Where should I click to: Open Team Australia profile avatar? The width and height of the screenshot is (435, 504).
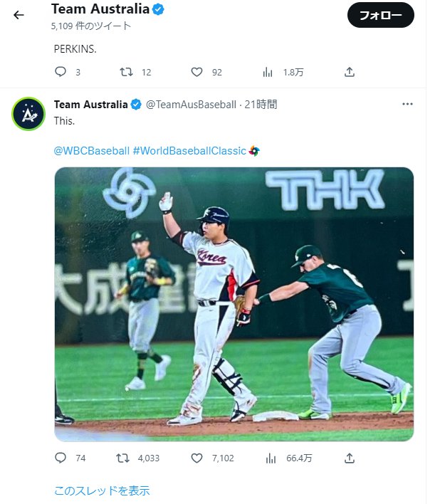tap(28, 114)
